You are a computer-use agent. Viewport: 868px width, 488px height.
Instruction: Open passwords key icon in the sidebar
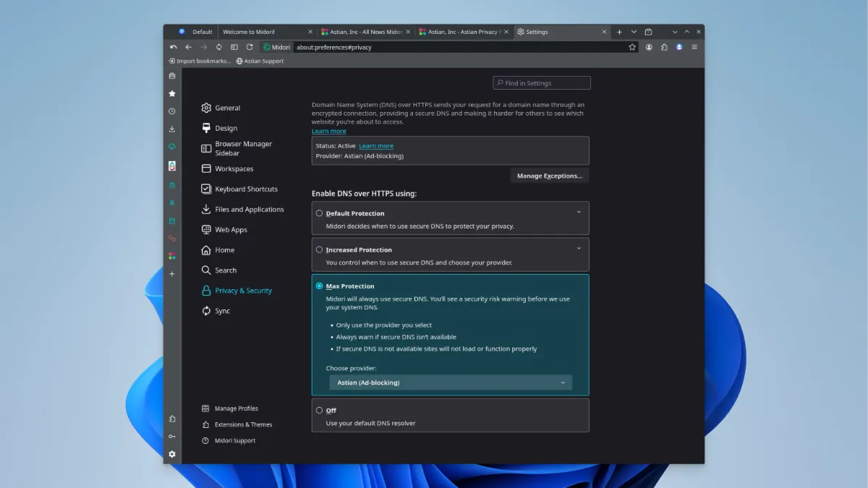tap(172, 436)
